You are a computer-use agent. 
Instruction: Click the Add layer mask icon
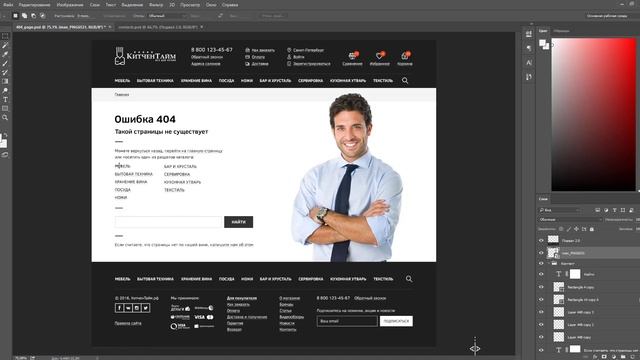604,357
